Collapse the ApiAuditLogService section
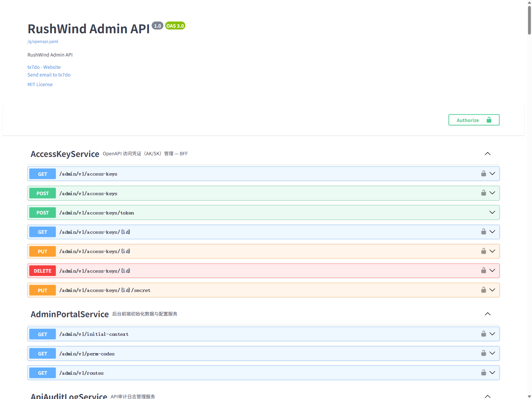This screenshot has width=532, height=399. pos(488,396)
